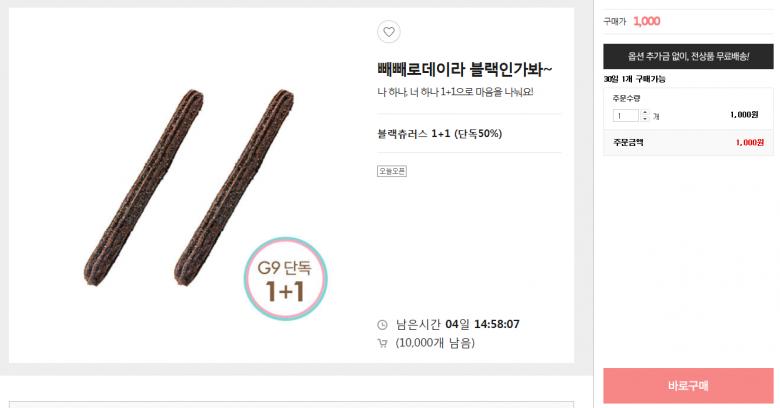Viewport: 780px width, 408px height.
Task: Click subtitle 나 하나, 너 하나 1+1
Action: (x=455, y=92)
